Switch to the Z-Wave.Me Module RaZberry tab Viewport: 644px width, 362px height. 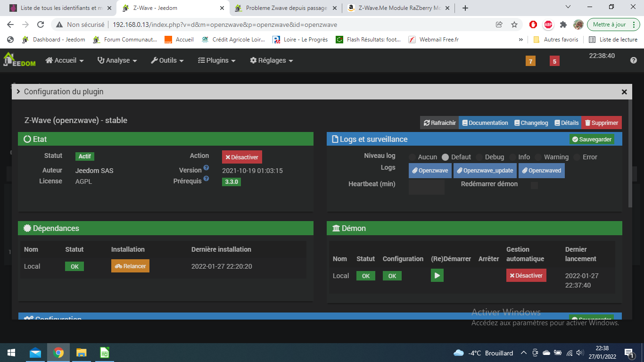[399, 8]
